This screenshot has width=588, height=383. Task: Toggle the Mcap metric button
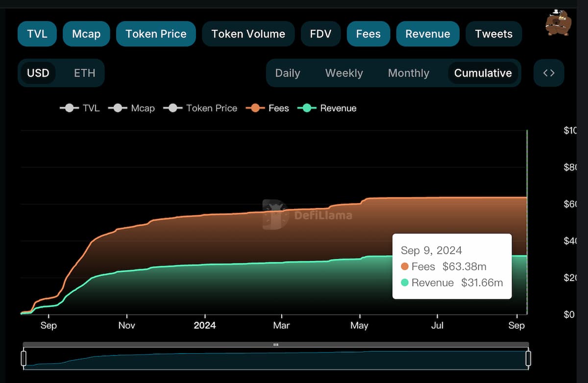click(x=86, y=34)
